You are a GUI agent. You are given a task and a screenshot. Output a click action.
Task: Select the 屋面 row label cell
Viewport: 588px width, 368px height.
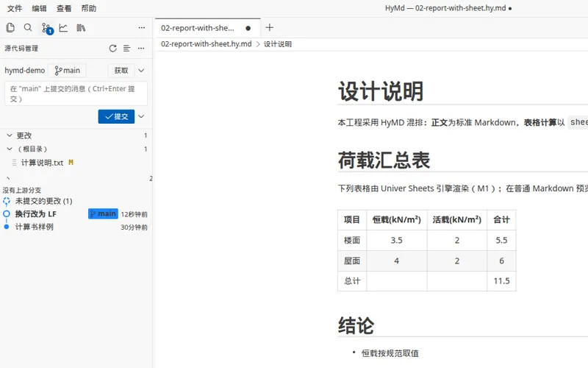pos(352,261)
